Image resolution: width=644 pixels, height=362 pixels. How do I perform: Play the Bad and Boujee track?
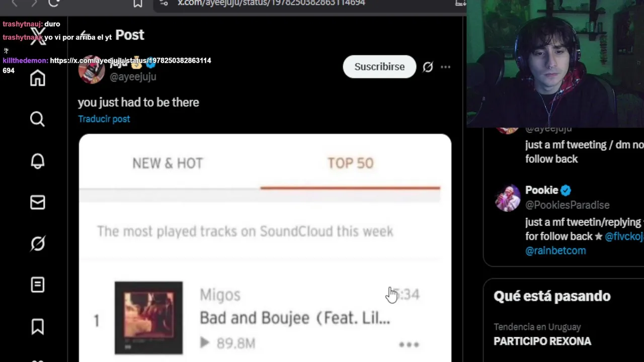(x=205, y=343)
